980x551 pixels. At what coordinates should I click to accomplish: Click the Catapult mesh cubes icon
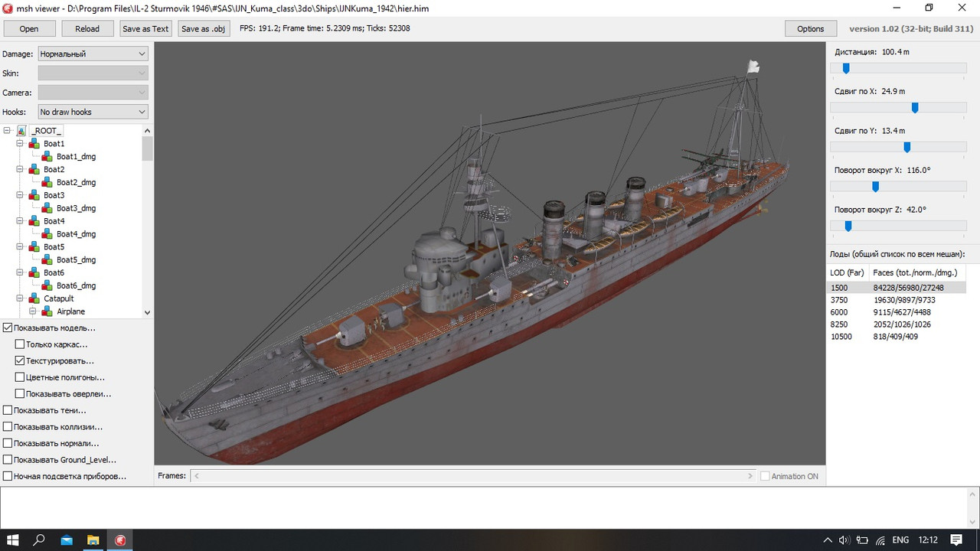pos(34,298)
